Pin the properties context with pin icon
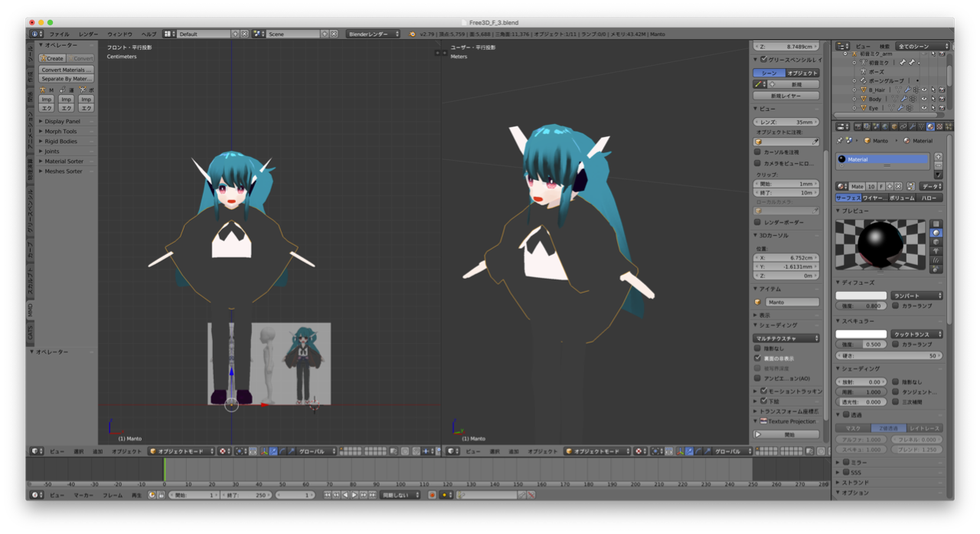The width and height of the screenshot is (980, 534). click(841, 141)
